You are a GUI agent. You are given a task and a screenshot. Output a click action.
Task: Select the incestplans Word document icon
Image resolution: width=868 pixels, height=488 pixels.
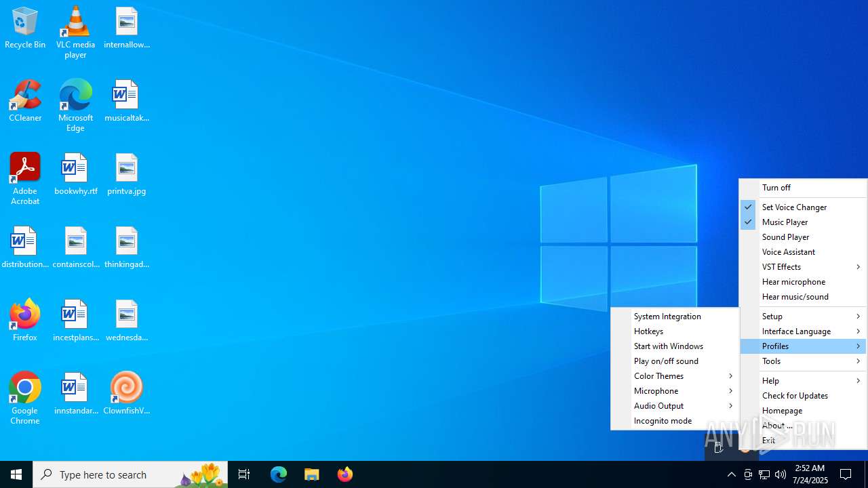[75, 321]
